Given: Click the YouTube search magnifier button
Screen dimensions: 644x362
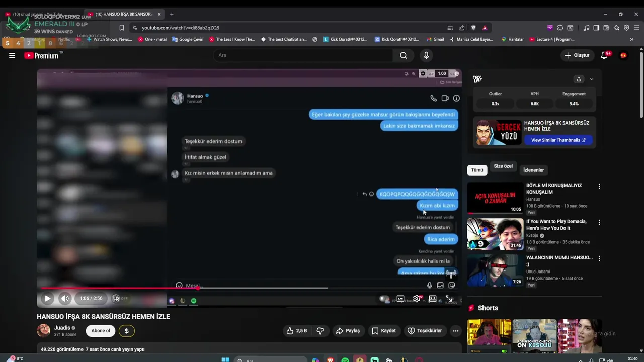Looking at the screenshot, I should pos(404,55).
